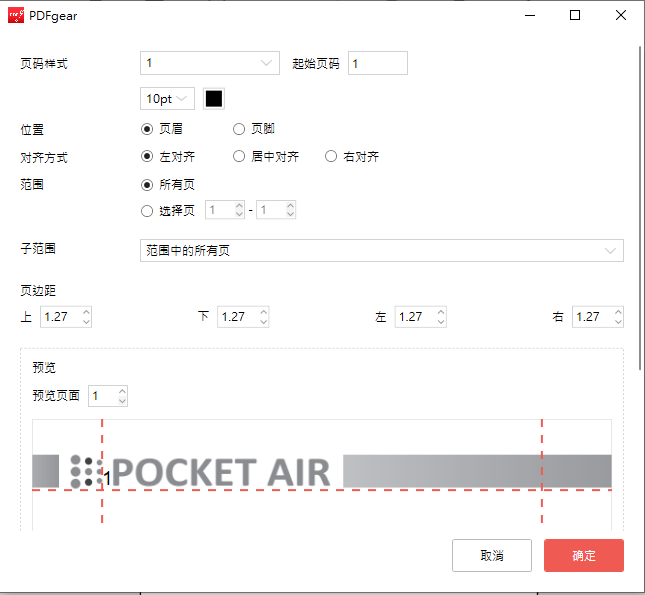Select the 页脚 footer radio button
The image size is (645, 595).
[239, 129]
